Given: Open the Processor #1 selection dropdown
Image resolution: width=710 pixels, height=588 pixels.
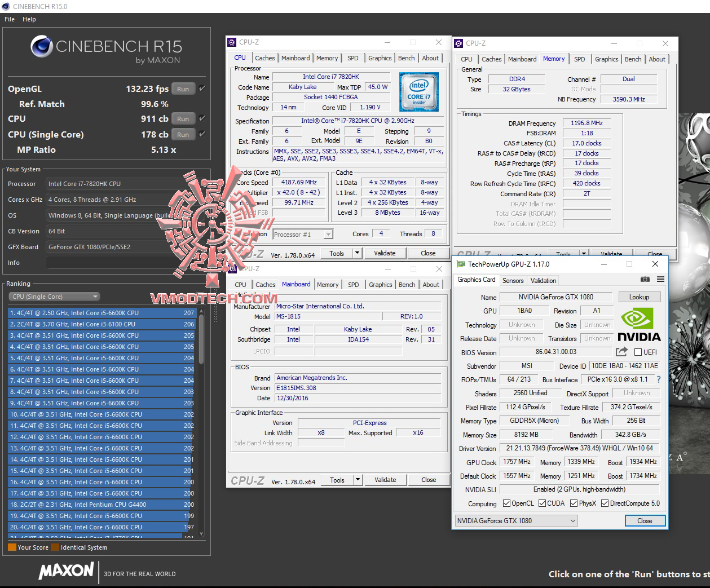Looking at the screenshot, I should pyautogui.click(x=303, y=234).
